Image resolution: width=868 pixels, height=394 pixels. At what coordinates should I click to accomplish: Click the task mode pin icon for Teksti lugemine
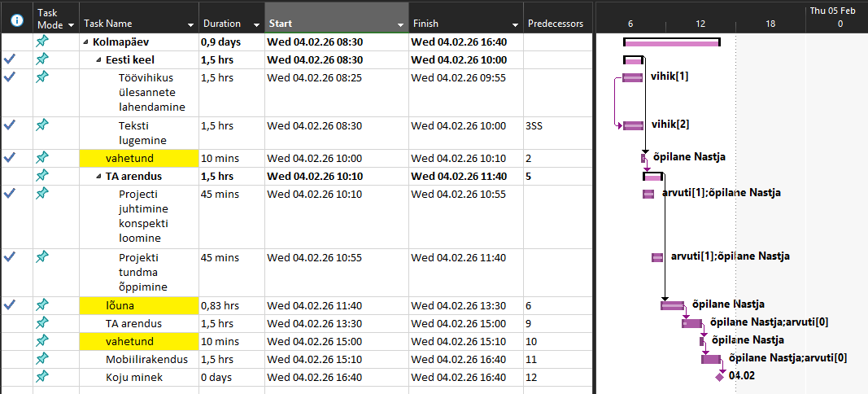[42, 125]
